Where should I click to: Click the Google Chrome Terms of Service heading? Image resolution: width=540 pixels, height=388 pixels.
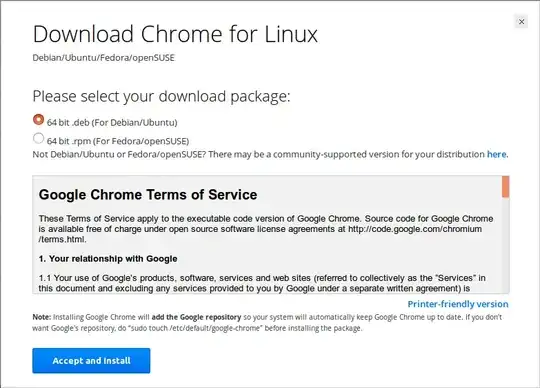click(148, 195)
